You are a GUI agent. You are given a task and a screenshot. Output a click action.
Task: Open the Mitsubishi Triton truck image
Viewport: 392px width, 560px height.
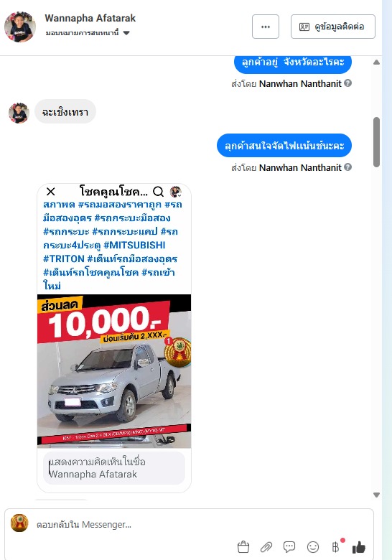pos(114,370)
